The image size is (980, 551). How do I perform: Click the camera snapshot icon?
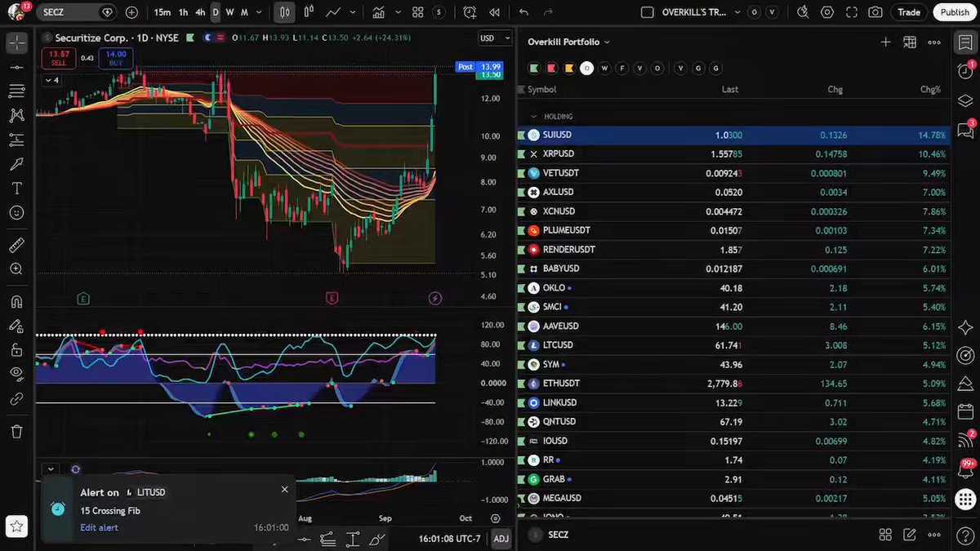pos(875,12)
